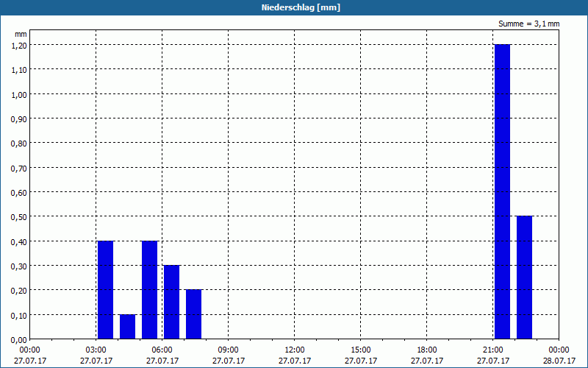
Task: Click the 1,00 y-axis label
Action: [19, 94]
